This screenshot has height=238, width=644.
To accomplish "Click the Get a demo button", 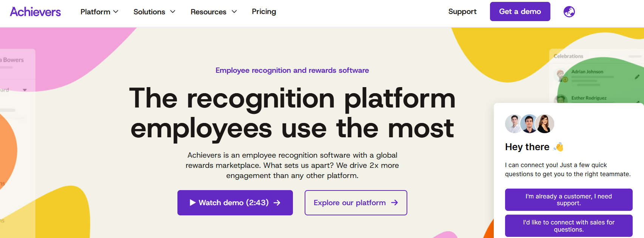I will [520, 11].
